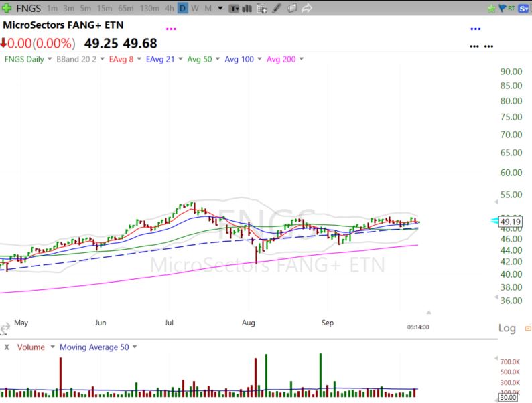Click the green star favorite icon
Viewport: 532px width, 403px height.
point(491,9)
